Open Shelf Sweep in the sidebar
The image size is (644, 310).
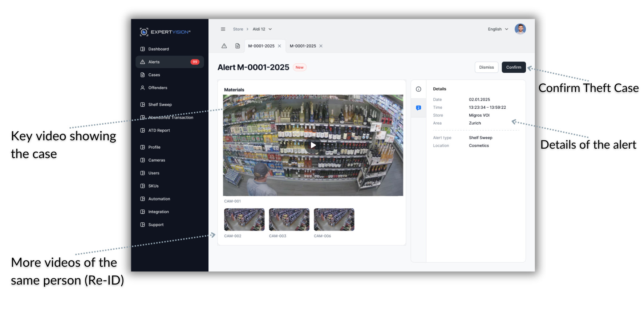[160, 105]
